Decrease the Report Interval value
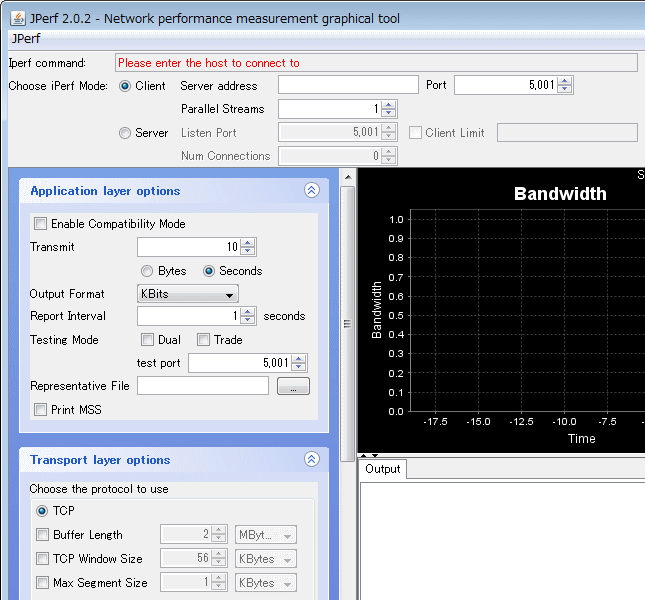The image size is (645, 600). pos(247,320)
